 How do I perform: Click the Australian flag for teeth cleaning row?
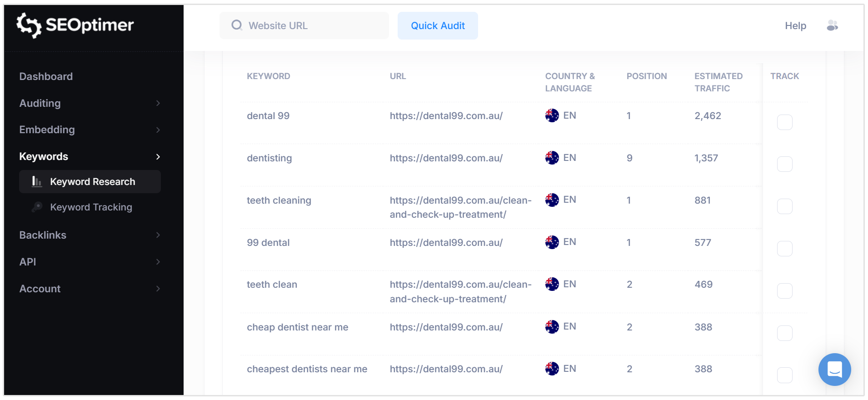(551, 200)
